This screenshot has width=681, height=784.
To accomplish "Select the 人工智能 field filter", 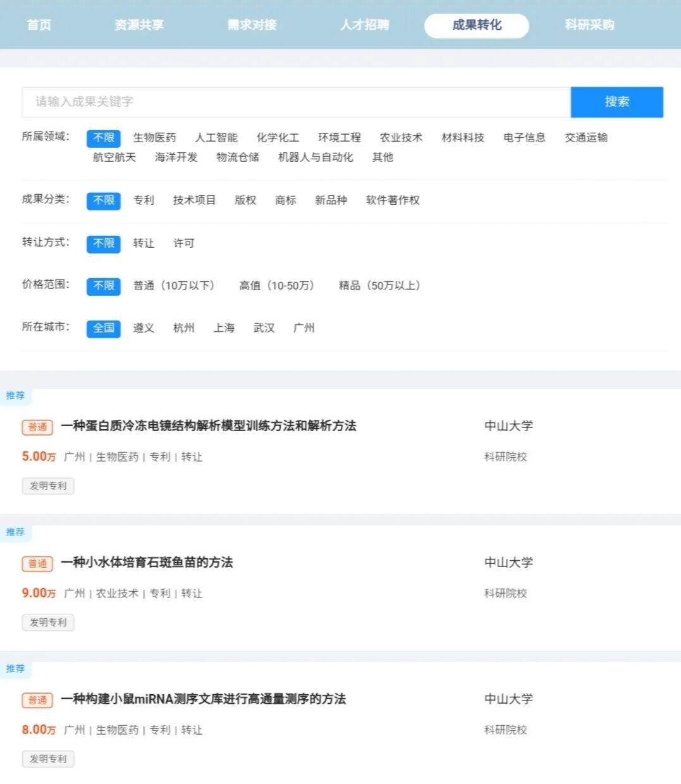I will [215, 137].
